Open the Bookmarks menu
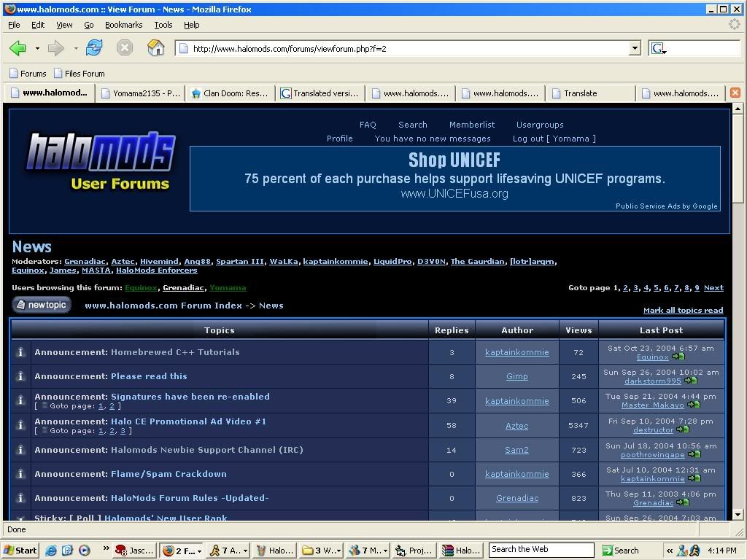Screen dimensions: 747x560 pos(123,25)
